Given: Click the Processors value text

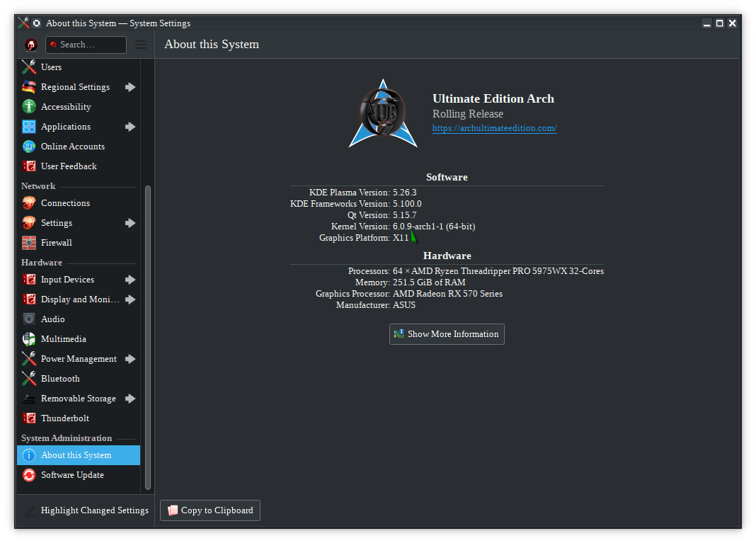Looking at the screenshot, I should click(x=498, y=271).
